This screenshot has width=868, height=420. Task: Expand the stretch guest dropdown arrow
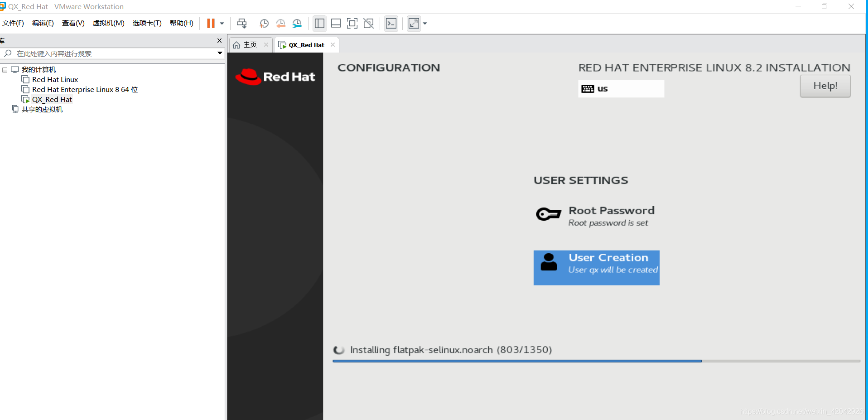point(425,24)
